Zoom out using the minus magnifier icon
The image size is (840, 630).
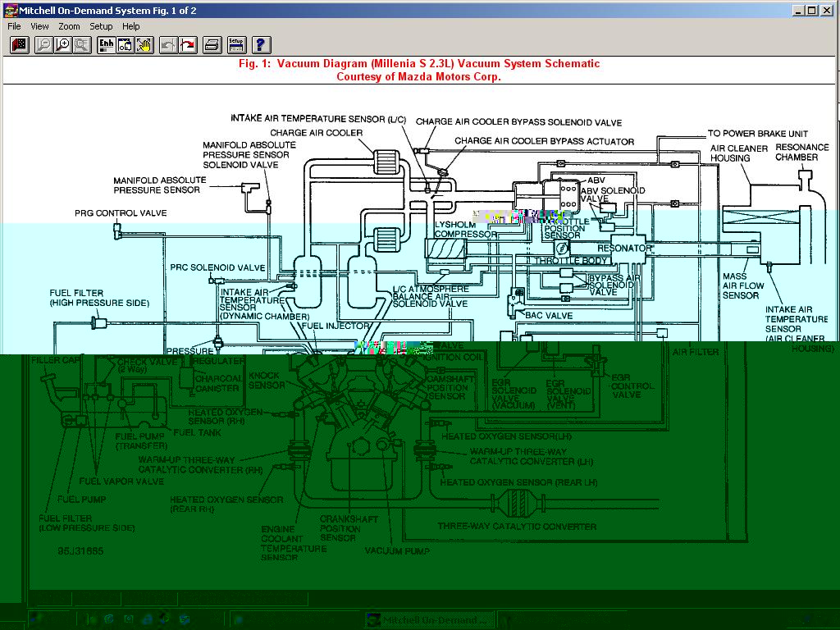43,45
